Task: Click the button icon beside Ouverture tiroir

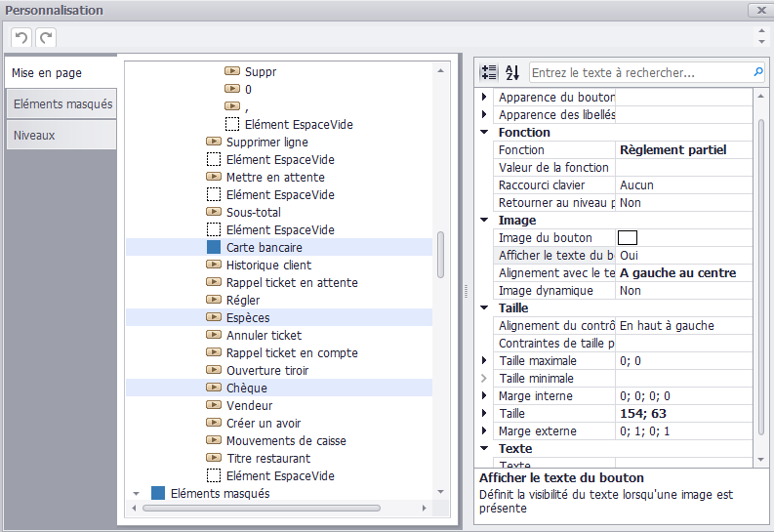Action: (x=213, y=370)
